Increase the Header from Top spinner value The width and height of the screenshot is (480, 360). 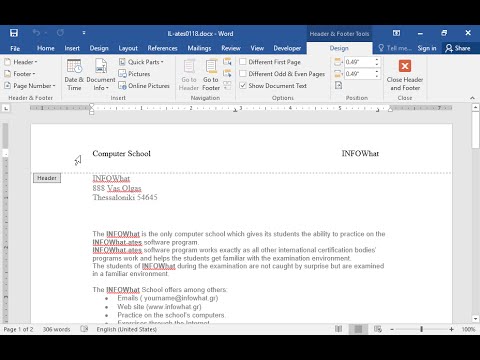click(x=377, y=60)
